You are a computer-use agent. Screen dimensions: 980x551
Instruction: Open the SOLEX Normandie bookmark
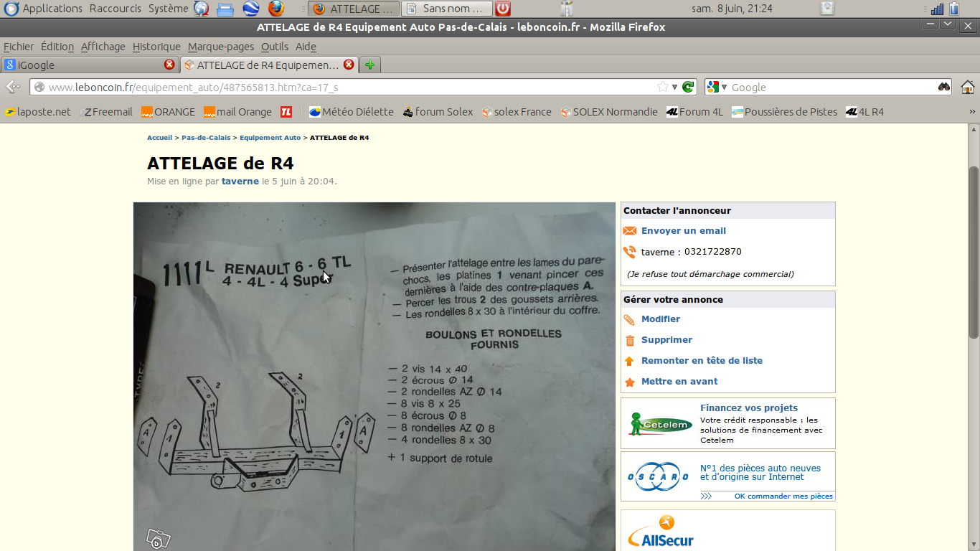coord(609,112)
